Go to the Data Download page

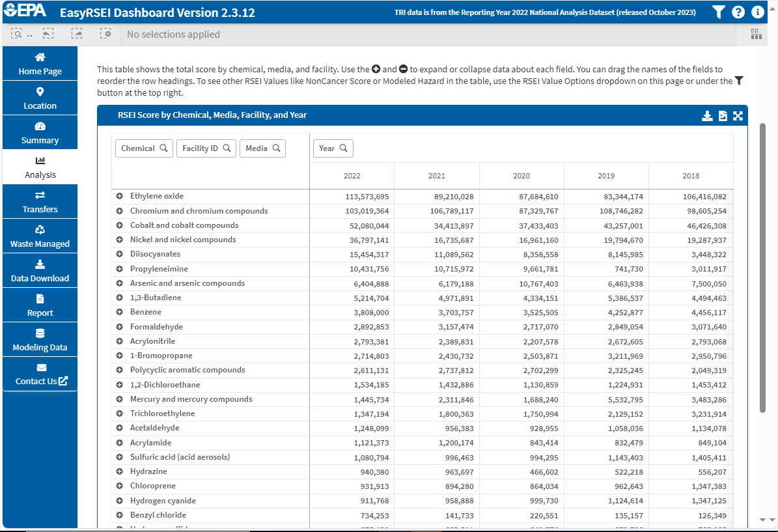coord(40,270)
